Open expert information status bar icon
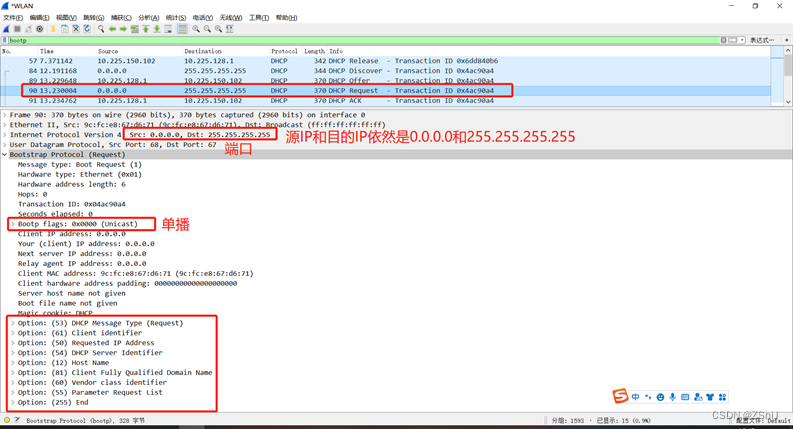 pyautogui.click(x=7, y=420)
